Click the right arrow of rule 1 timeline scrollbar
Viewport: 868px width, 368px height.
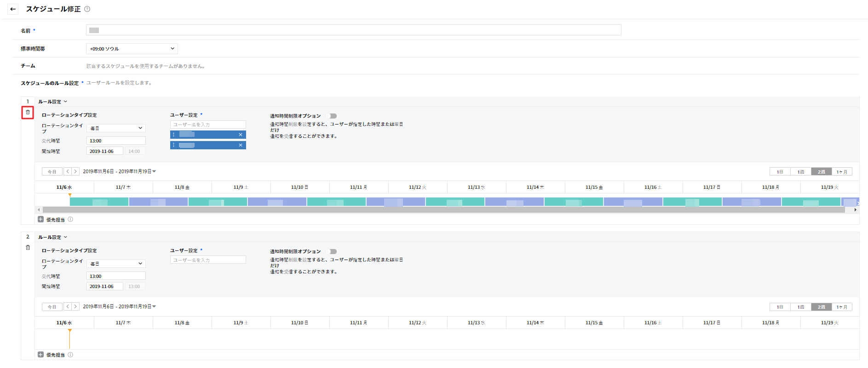(x=855, y=209)
